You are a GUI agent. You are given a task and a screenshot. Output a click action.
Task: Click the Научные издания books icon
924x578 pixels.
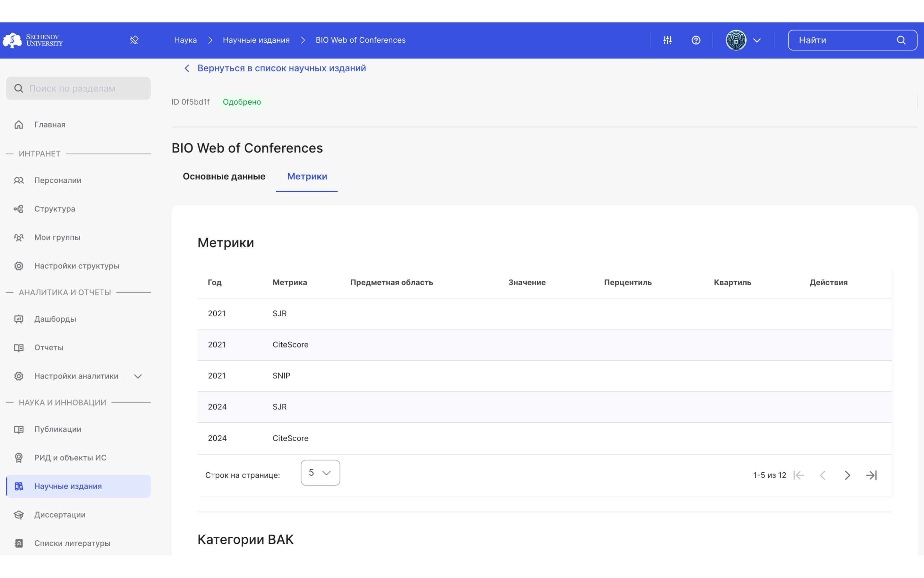pos(19,486)
